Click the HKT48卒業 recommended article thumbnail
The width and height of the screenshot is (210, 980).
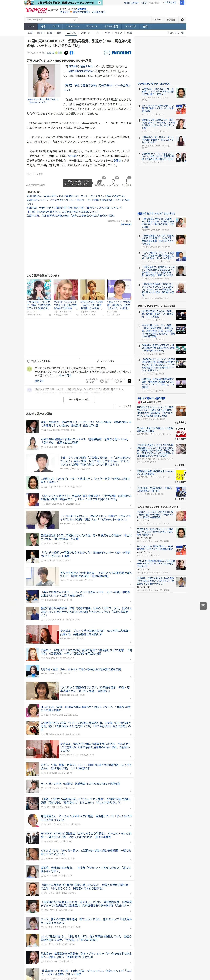pyautogui.click(x=39, y=290)
